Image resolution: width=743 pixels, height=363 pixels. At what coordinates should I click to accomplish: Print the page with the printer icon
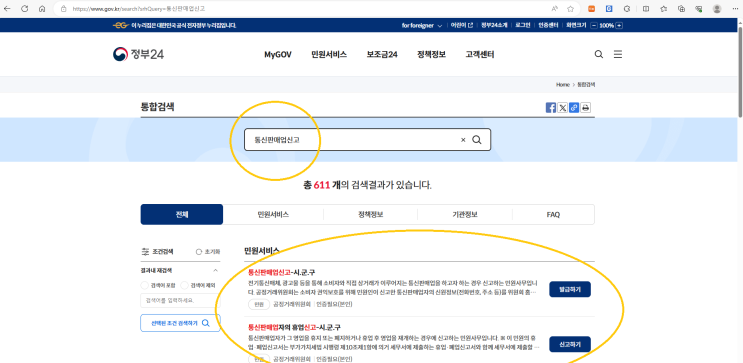tap(586, 108)
